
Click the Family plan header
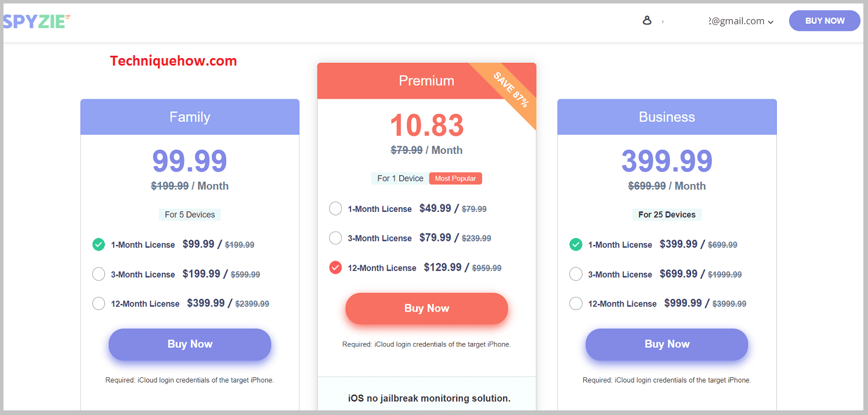pyautogui.click(x=190, y=117)
